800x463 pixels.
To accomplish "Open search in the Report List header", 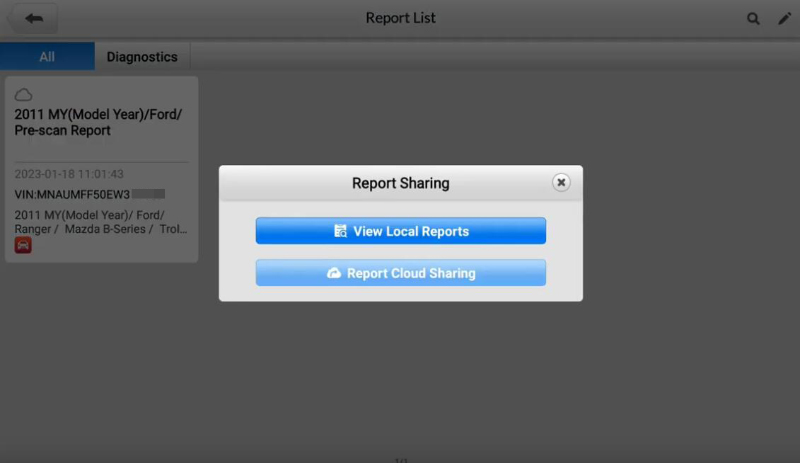I will point(753,19).
